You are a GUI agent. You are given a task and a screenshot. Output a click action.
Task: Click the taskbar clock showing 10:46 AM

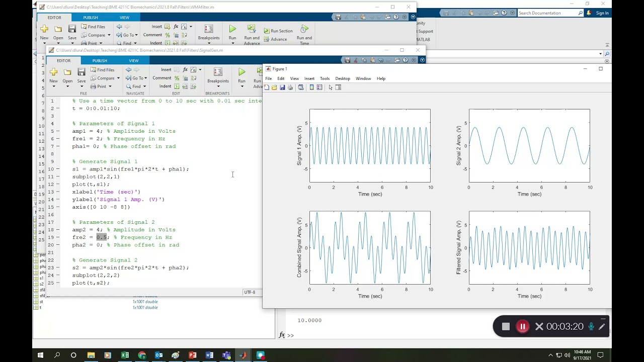582,355
